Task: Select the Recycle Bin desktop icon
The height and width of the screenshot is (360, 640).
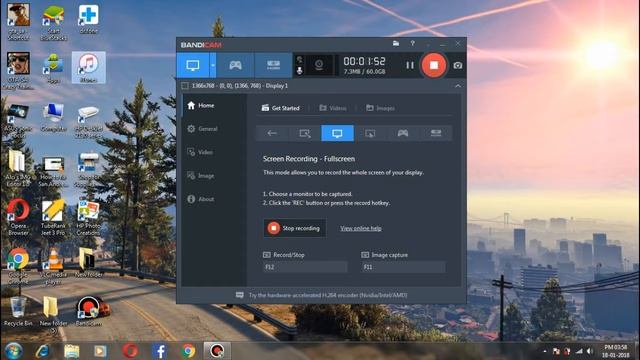Action: (x=18, y=311)
